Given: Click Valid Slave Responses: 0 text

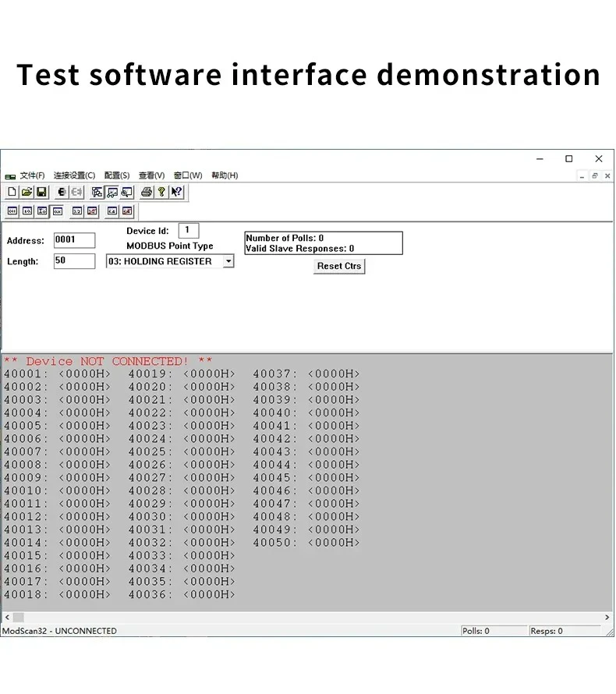Looking at the screenshot, I should pyautogui.click(x=300, y=249).
